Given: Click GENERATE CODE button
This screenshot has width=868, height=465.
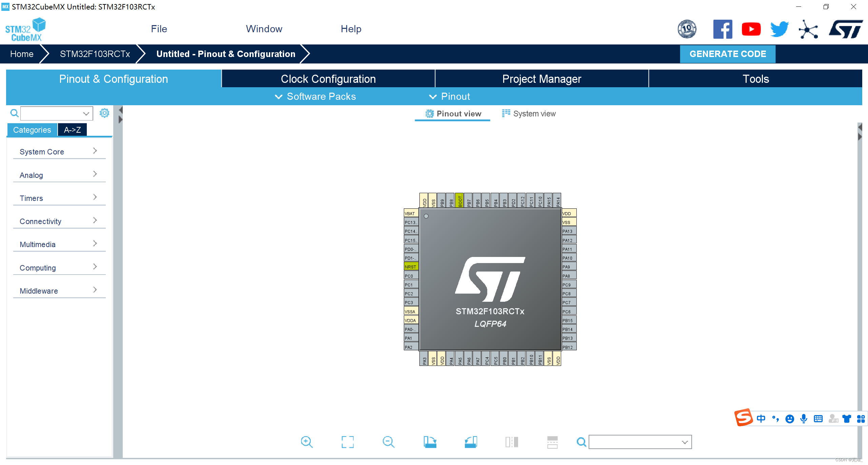Looking at the screenshot, I should [728, 54].
